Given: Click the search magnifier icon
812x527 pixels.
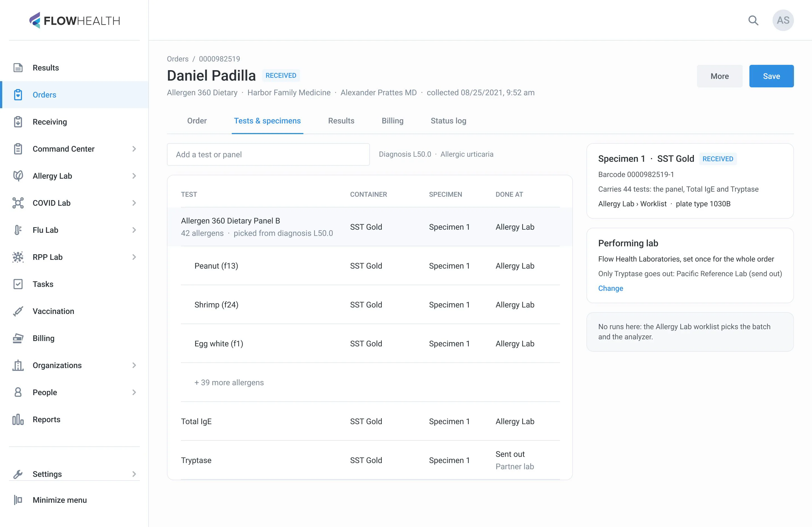Looking at the screenshot, I should (753, 21).
